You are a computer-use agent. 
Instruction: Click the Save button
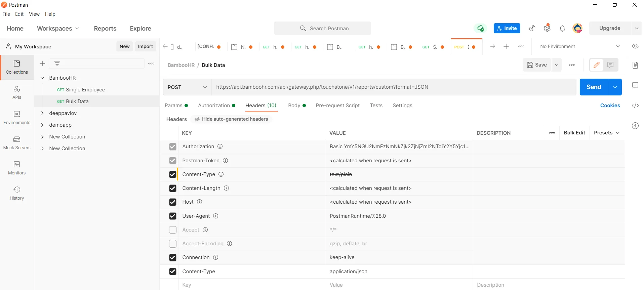[x=537, y=65]
